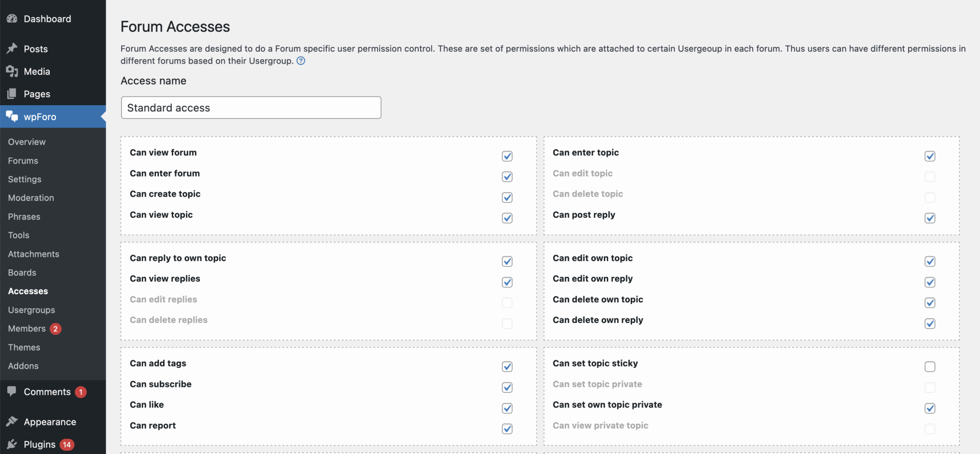The height and width of the screenshot is (454, 980).
Task: Navigate to the Members page
Action: point(26,329)
